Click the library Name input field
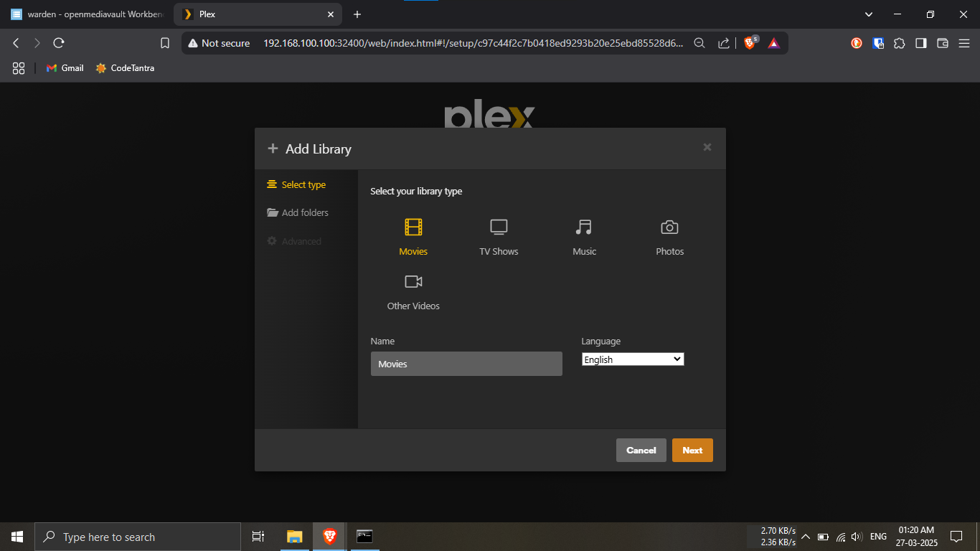 coord(466,364)
